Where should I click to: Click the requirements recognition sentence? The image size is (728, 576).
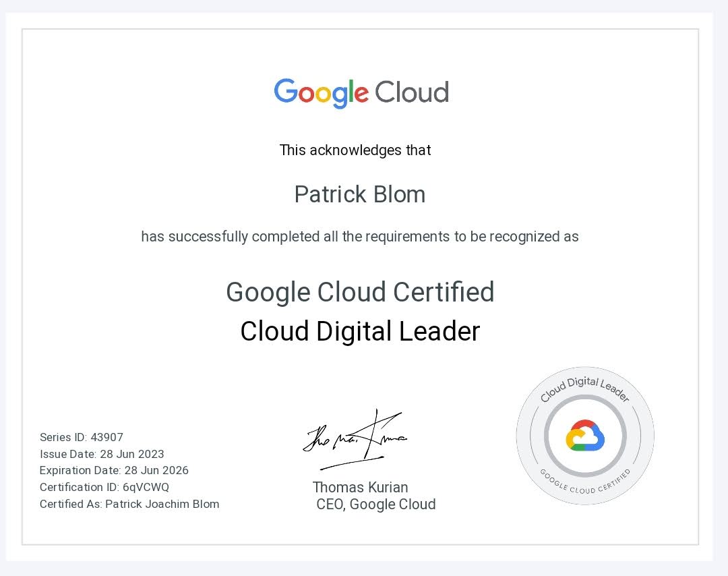[x=360, y=237]
